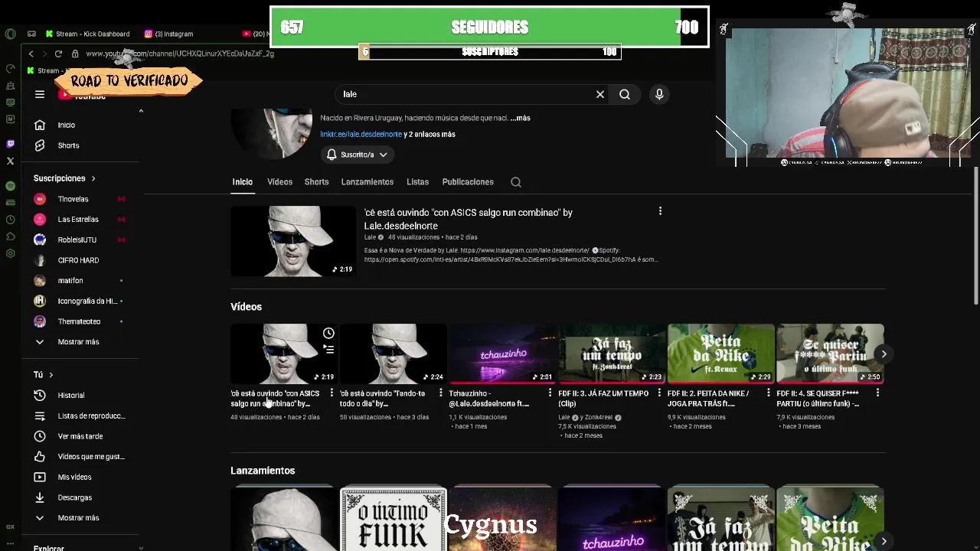The width and height of the screenshot is (980, 551).
Task: Open X (Twitter) from the browser sidebar
Action: pyautogui.click(x=10, y=161)
